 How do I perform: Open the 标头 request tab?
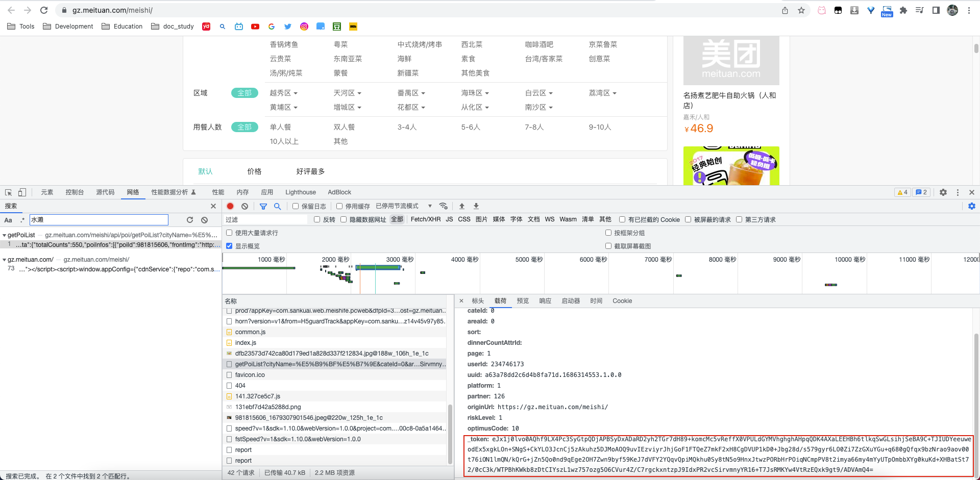pos(478,301)
